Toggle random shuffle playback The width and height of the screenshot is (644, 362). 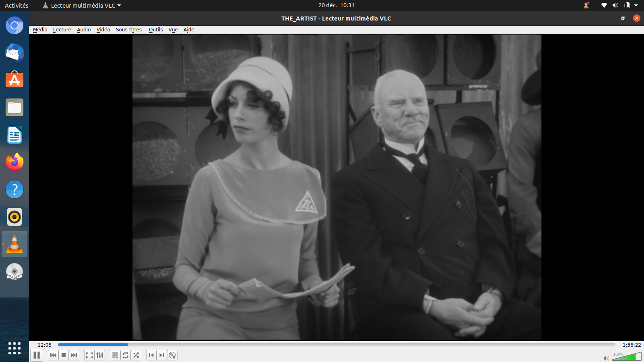point(136,355)
